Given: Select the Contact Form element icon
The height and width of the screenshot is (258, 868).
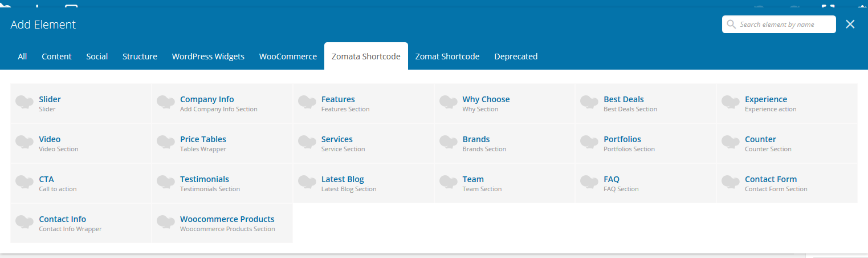Looking at the screenshot, I should click(x=730, y=183).
